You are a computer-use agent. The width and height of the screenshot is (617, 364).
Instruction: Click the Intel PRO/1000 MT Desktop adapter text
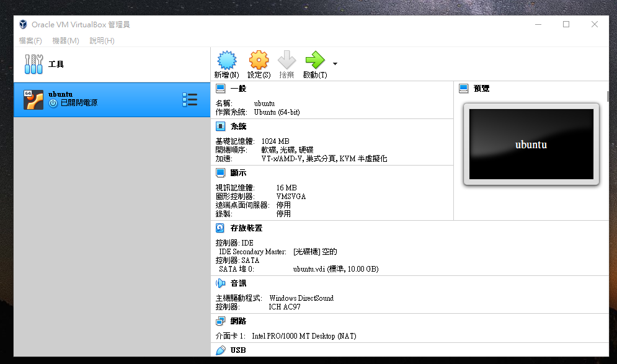coord(304,335)
